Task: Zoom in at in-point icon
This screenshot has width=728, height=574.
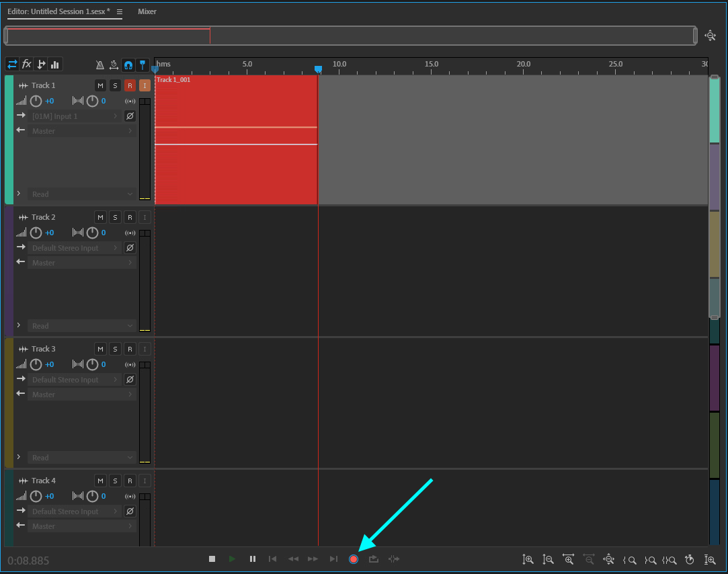Action: pyautogui.click(x=630, y=560)
